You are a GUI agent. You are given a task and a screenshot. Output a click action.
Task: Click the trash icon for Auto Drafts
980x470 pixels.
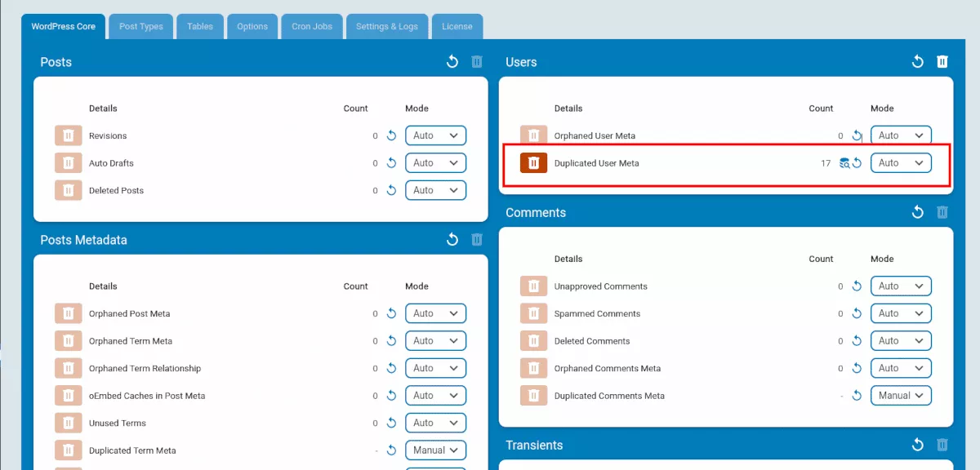(69, 163)
